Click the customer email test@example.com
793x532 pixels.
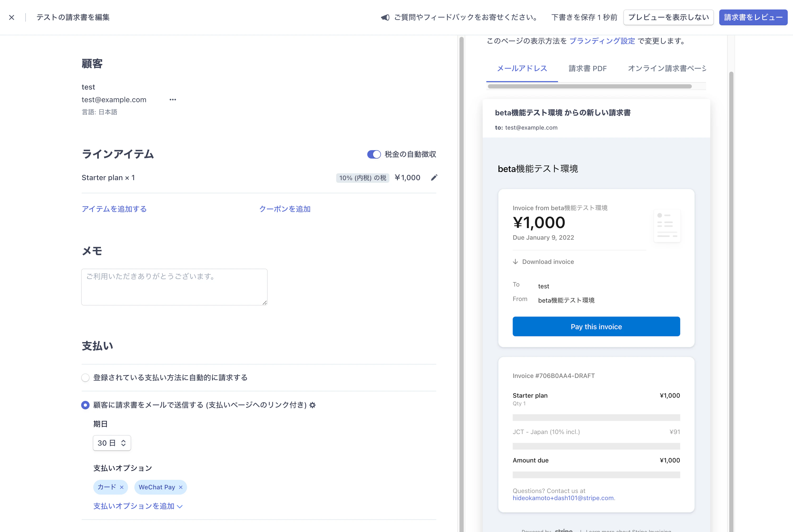point(114,100)
